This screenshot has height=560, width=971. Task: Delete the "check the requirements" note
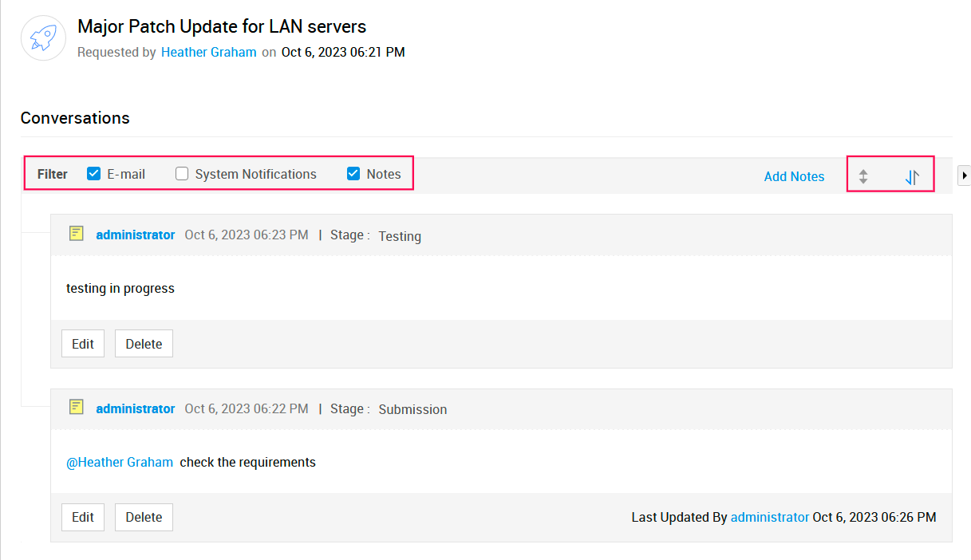(x=144, y=517)
